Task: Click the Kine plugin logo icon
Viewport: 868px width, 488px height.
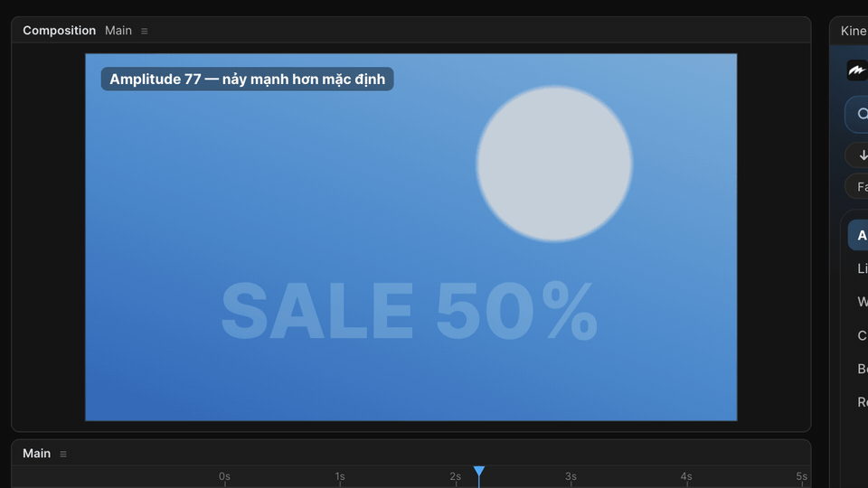Action: 857,70
